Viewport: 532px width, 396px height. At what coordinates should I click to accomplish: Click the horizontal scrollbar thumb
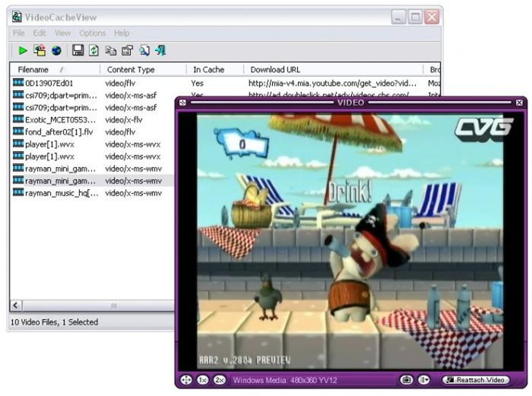click(114, 305)
